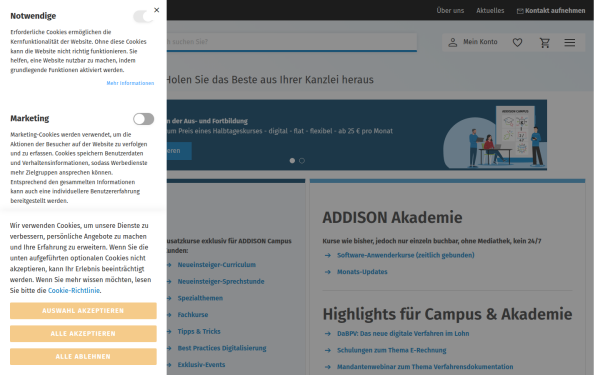Click the arrow icon before Schulungen E-Rechnung
The image size is (600, 375).
(328, 351)
